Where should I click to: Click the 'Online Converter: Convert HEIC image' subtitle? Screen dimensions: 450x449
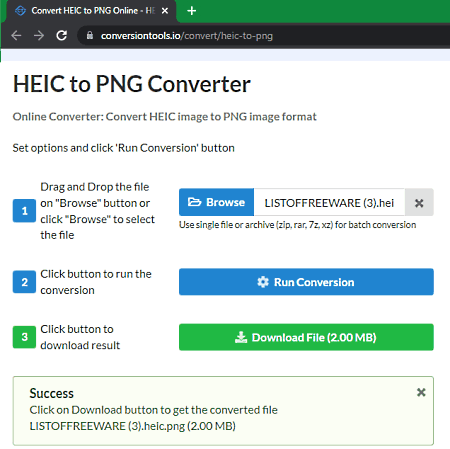coord(164,117)
